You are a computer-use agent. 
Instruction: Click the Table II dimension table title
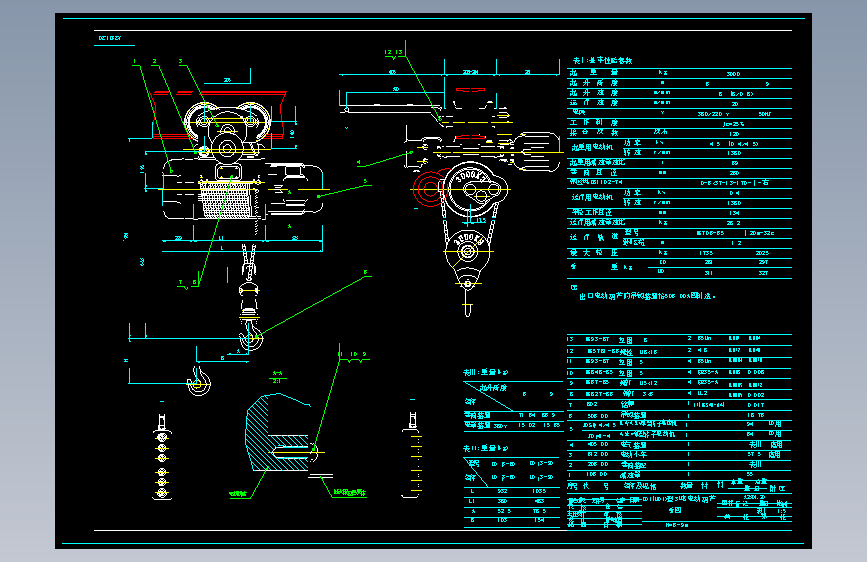[485, 448]
